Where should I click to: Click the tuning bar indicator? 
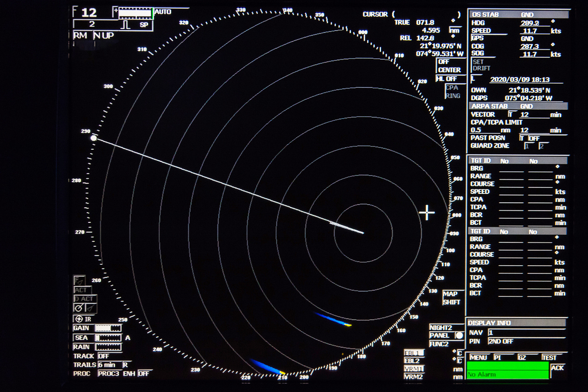(x=135, y=14)
